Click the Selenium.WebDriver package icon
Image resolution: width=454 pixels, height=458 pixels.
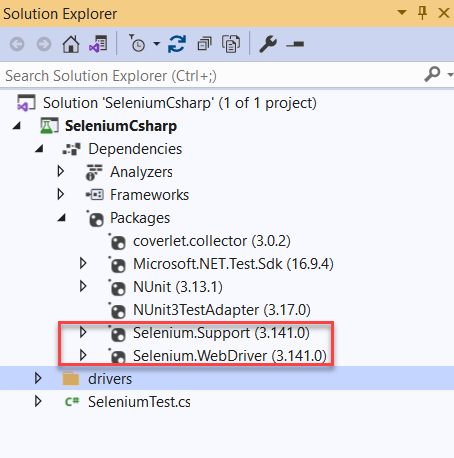pyautogui.click(x=117, y=357)
